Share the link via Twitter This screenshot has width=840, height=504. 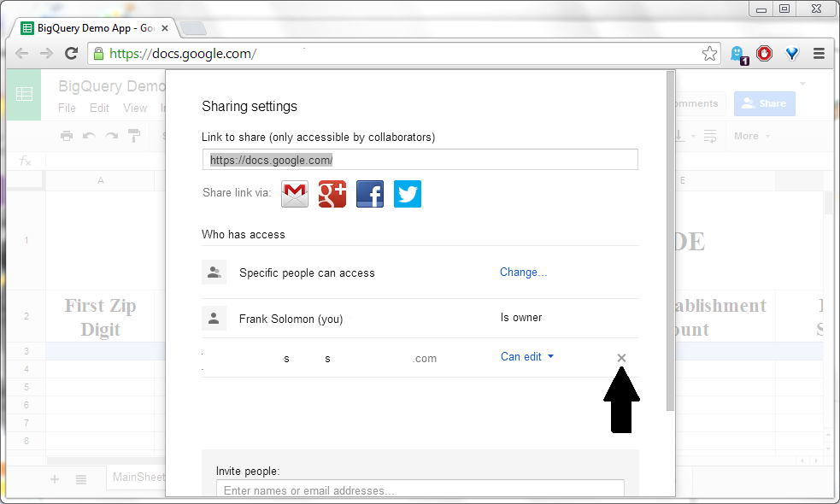coord(407,194)
